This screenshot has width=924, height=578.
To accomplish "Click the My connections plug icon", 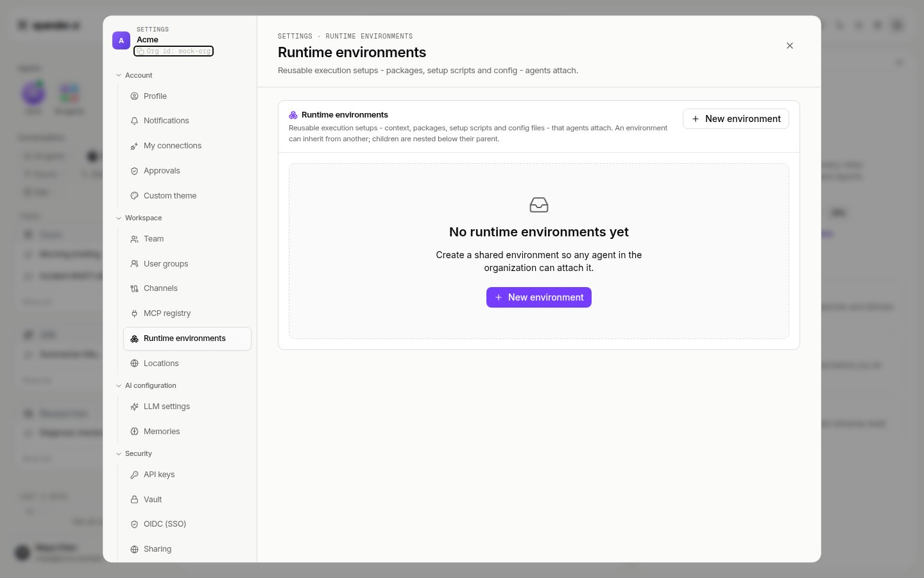I will click(x=134, y=146).
